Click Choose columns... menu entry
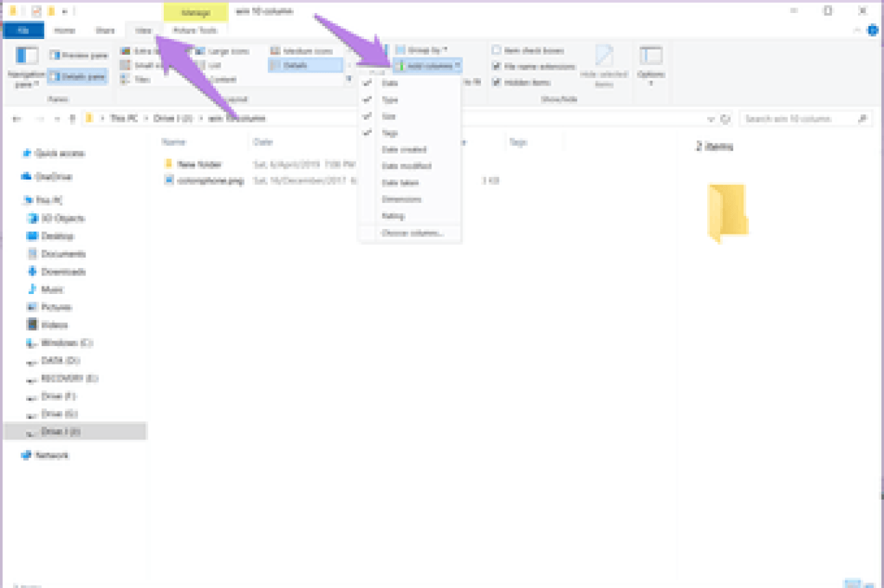The height and width of the screenshot is (588, 884). pyautogui.click(x=413, y=234)
